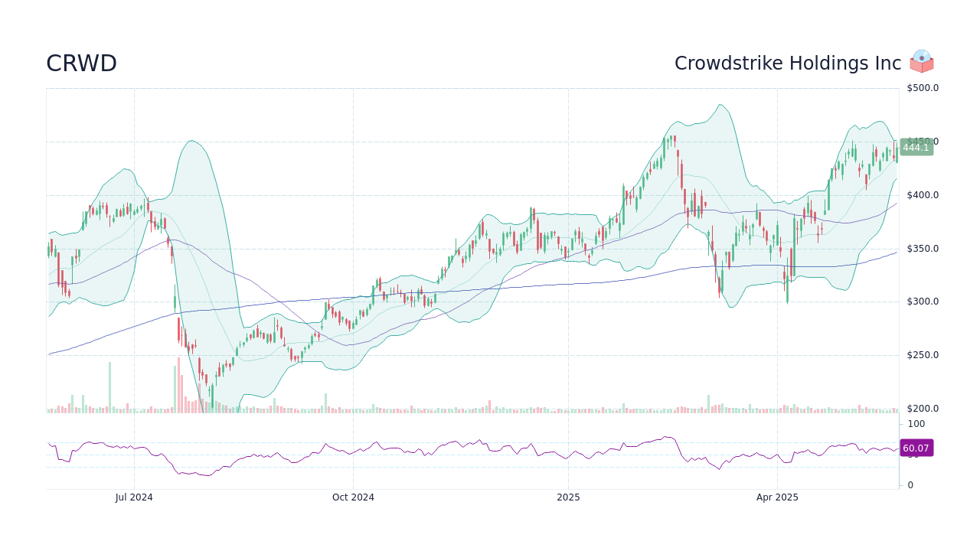Click the Apr 2025 date axis label
The height and width of the screenshot is (551, 980).
point(777,497)
